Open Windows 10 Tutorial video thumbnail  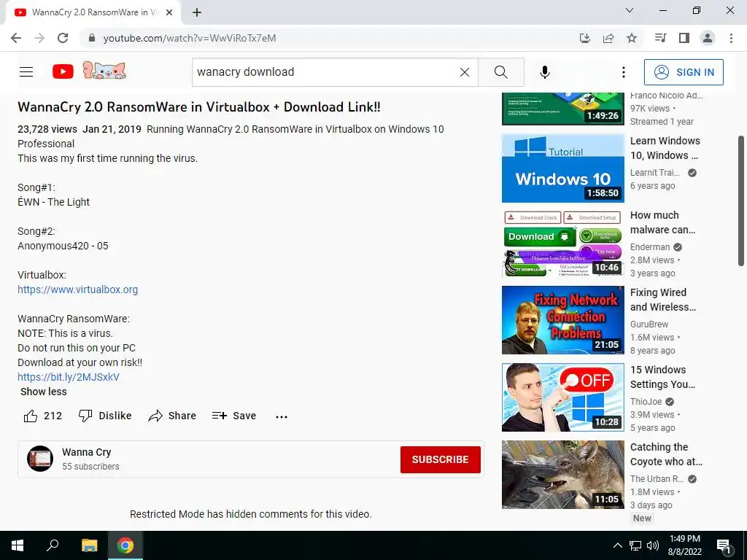(562, 168)
